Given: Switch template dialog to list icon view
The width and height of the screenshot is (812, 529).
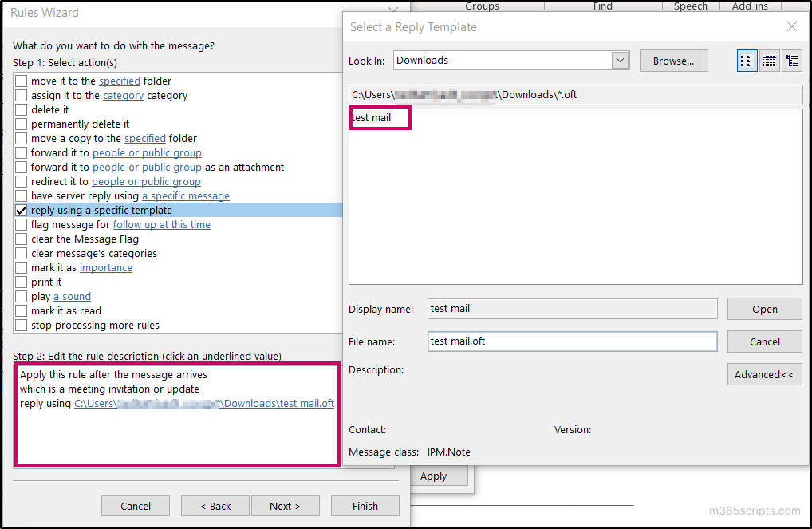Looking at the screenshot, I should coord(747,60).
